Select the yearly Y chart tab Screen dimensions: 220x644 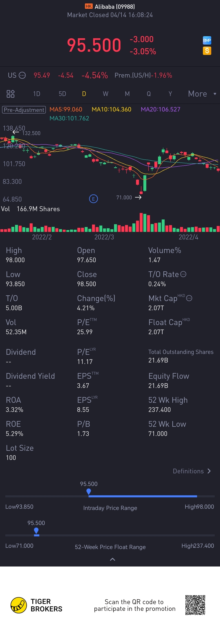(170, 94)
